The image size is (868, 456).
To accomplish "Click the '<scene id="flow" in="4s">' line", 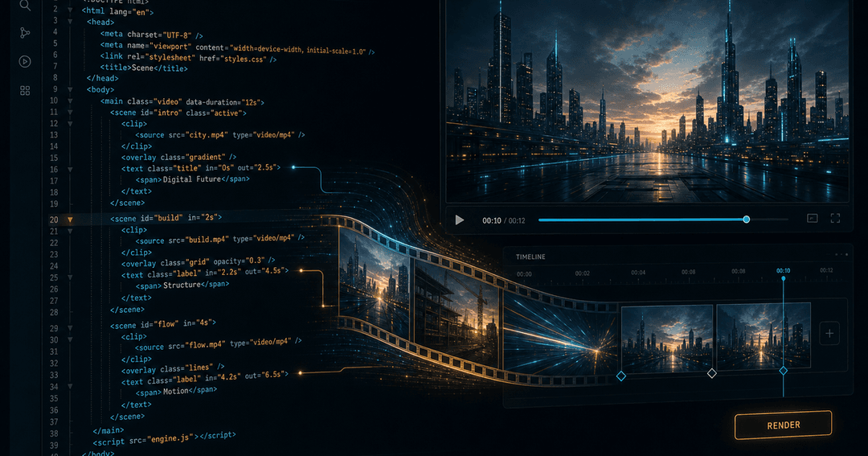I will pos(162,324).
